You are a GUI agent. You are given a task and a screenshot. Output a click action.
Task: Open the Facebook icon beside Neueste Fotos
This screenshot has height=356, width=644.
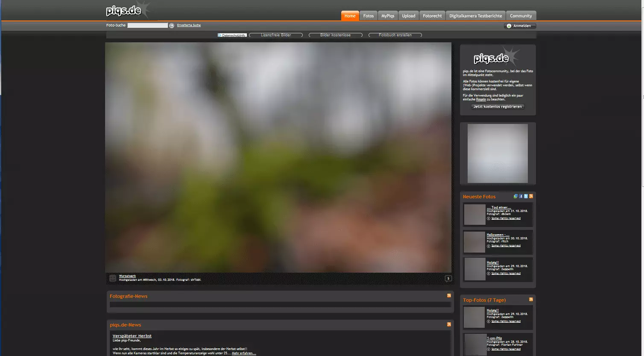tap(521, 197)
